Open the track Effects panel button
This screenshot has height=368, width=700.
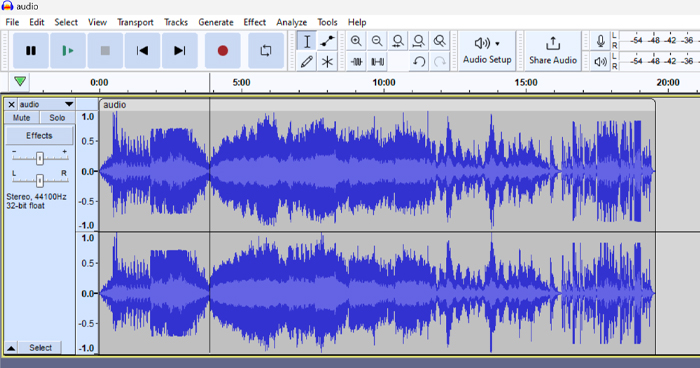[x=39, y=135]
